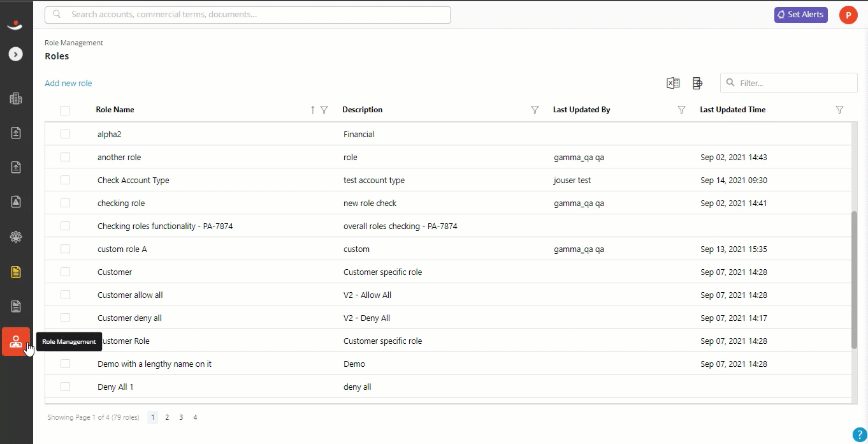Open the document with triangle sidebar icon
Image resolution: width=868 pixels, height=444 pixels.
point(16,202)
